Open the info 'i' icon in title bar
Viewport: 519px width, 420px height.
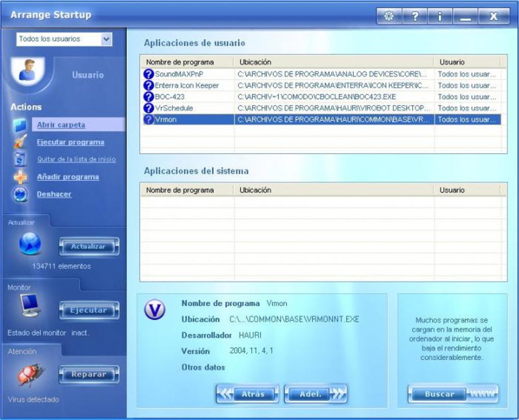click(x=440, y=16)
